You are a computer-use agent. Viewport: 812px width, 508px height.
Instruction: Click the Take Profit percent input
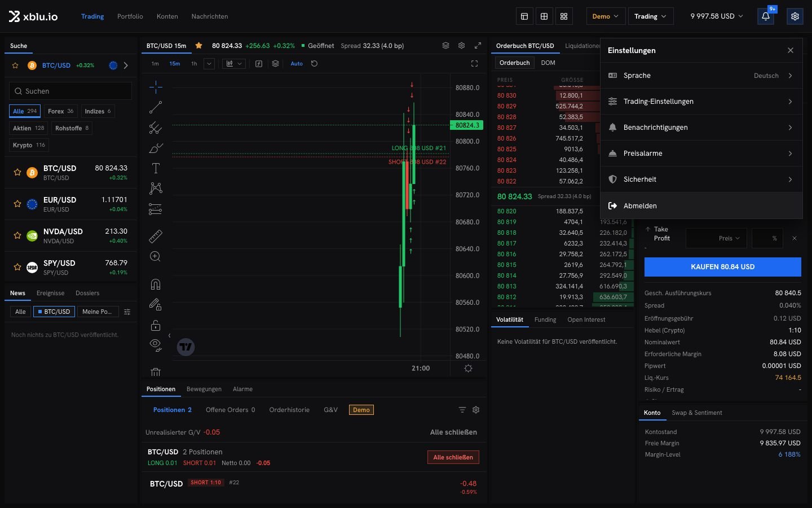tap(768, 238)
